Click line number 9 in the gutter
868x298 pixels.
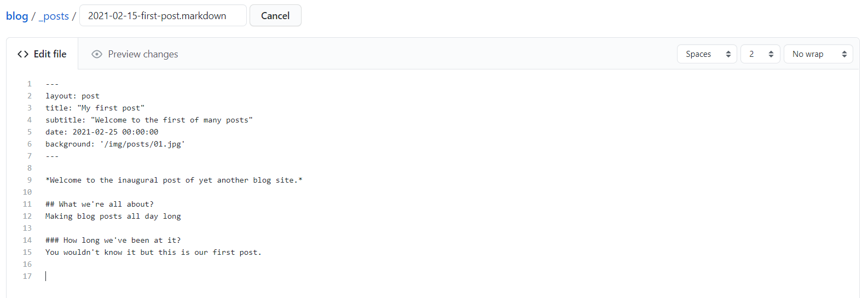(x=30, y=180)
